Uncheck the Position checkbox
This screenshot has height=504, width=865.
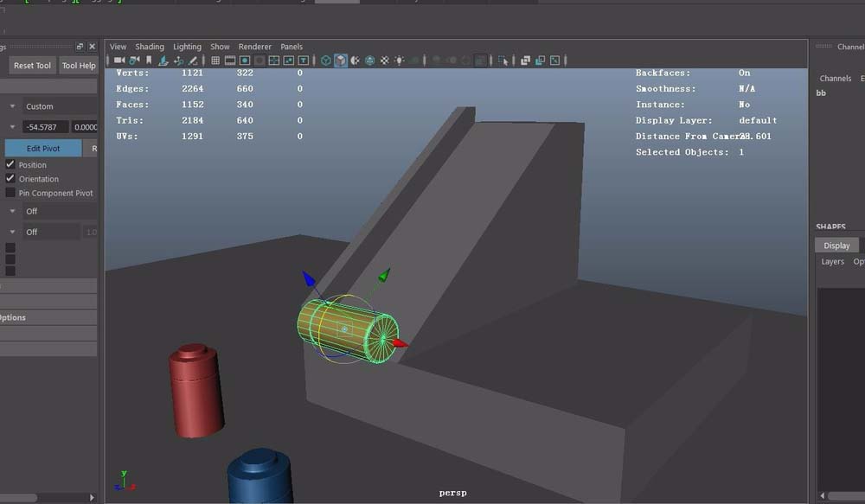click(x=10, y=164)
